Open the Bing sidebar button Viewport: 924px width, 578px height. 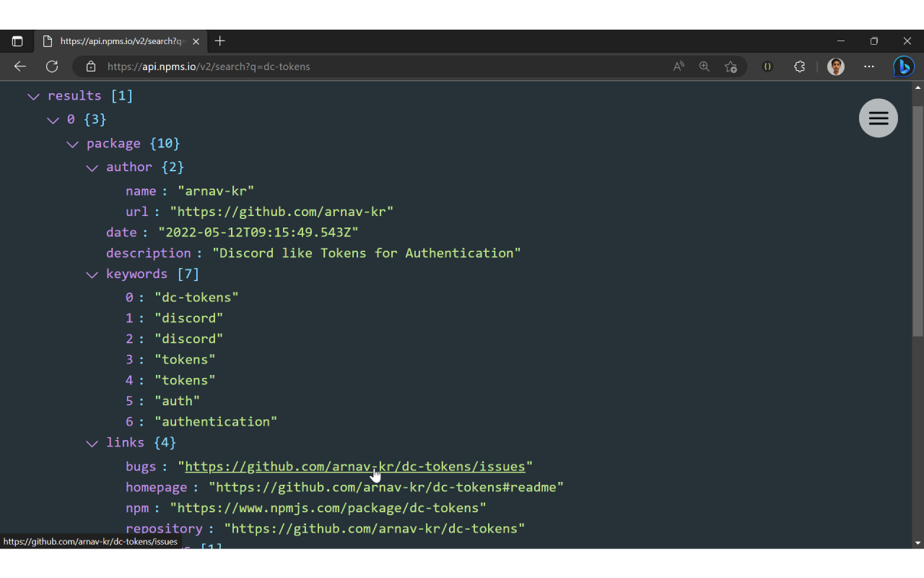tap(904, 66)
